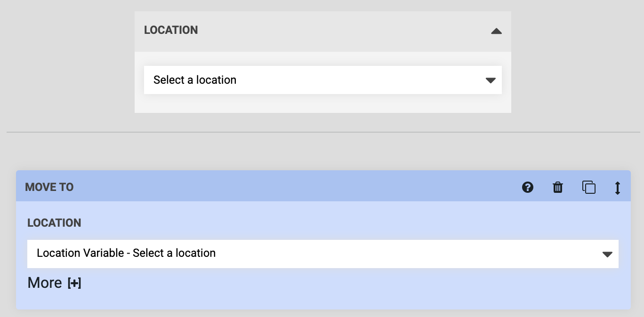This screenshot has height=317, width=644.
Task: Delete the Move To block with trash icon
Action: 557,188
